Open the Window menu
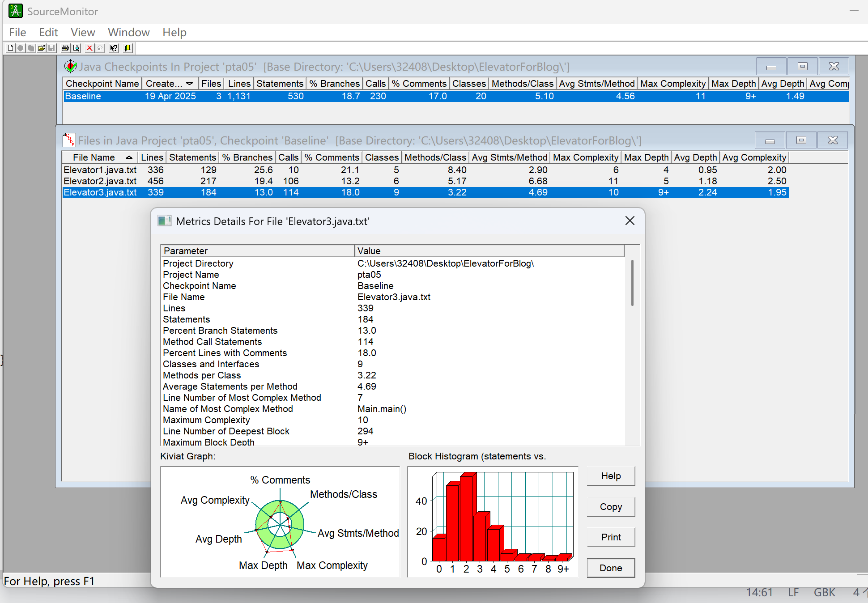The height and width of the screenshot is (603, 868). pyautogui.click(x=128, y=32)
